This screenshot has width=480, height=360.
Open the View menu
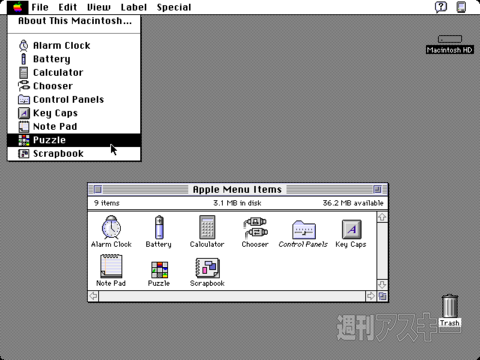pyautogui.click(x=99, y=7)
